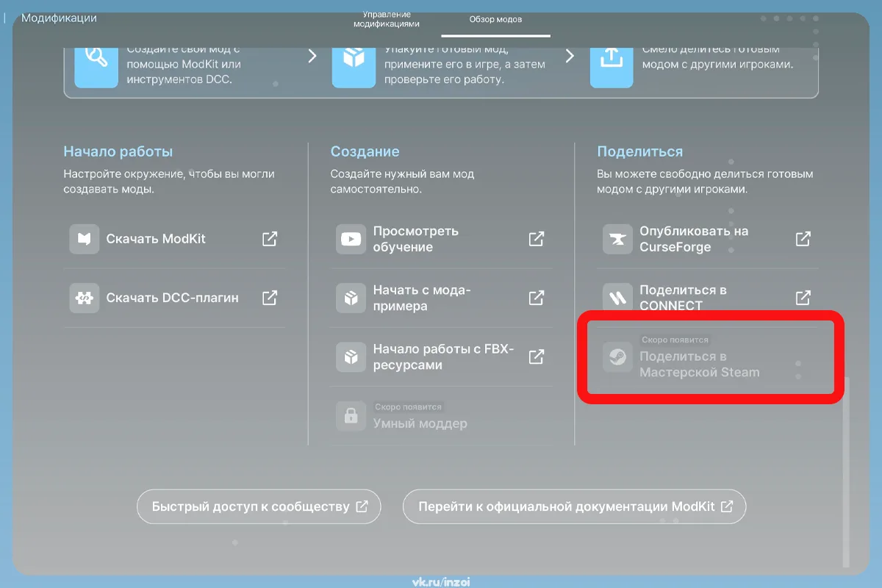Open external link icon for Поделиться в CONNECT
The width and height of the screenshot is (882, 588).
click(x=803, y=298)
